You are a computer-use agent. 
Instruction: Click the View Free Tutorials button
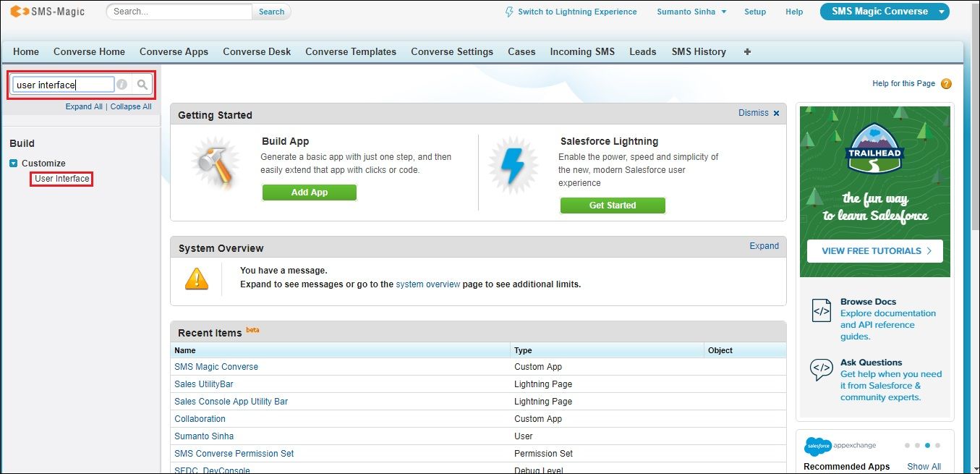click(875, 251)
